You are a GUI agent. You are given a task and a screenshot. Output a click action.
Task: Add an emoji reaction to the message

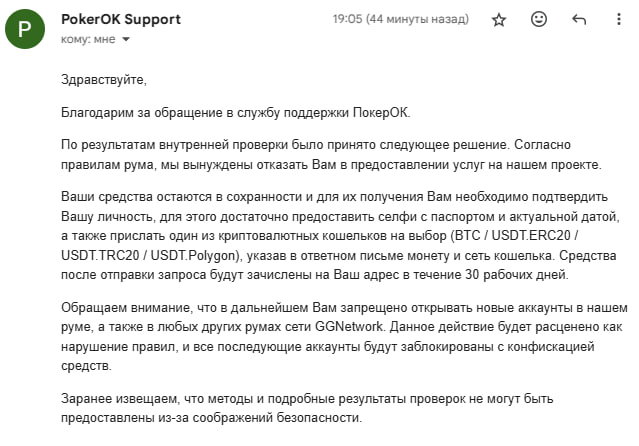[539, 19]
